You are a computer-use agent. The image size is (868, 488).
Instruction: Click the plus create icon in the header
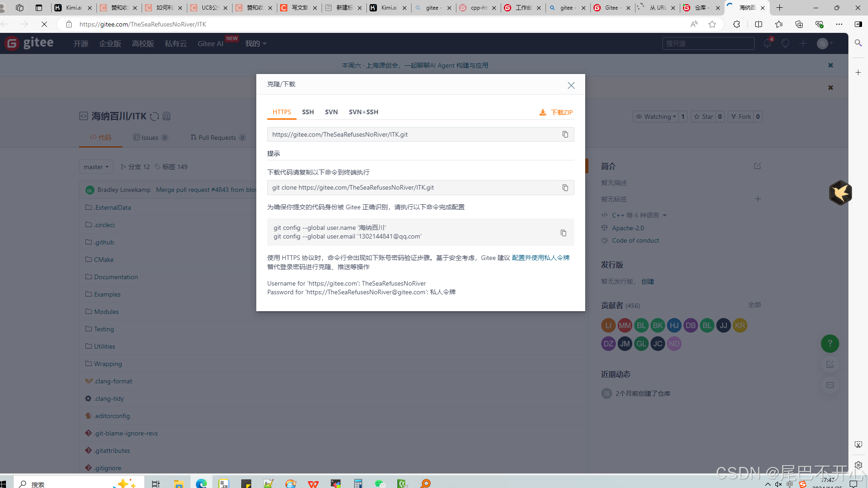click(x=803, y=43)
